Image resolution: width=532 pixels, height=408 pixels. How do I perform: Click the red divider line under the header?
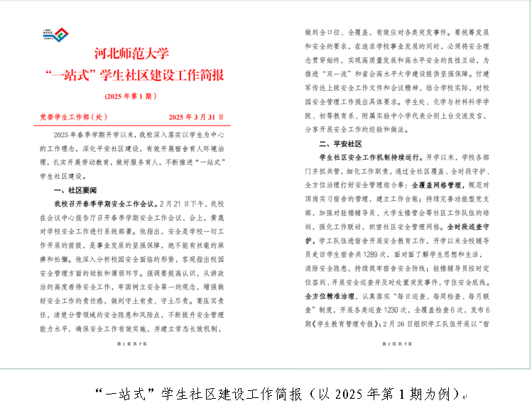131,124
